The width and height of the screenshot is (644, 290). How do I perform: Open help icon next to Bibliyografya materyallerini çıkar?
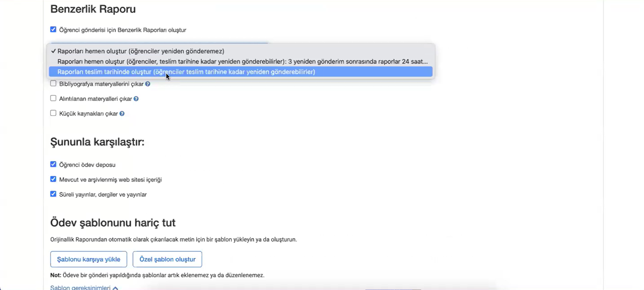[x=147, y=84]
